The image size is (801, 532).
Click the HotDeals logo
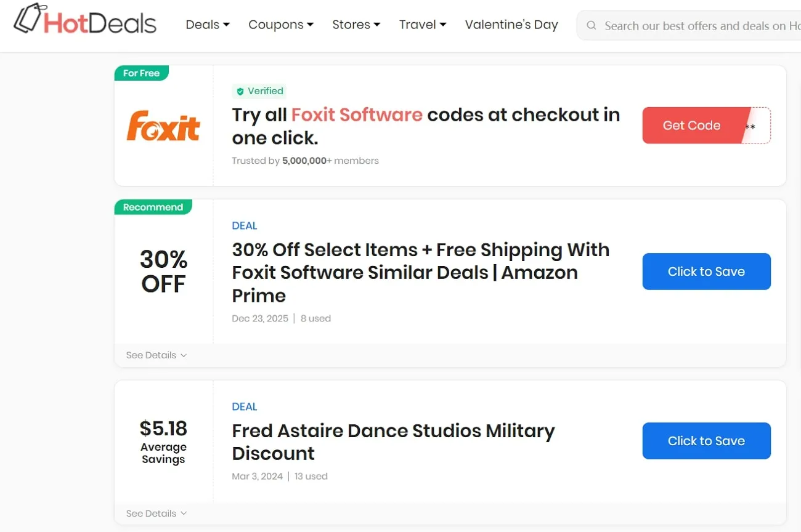[x=84, y=20]
